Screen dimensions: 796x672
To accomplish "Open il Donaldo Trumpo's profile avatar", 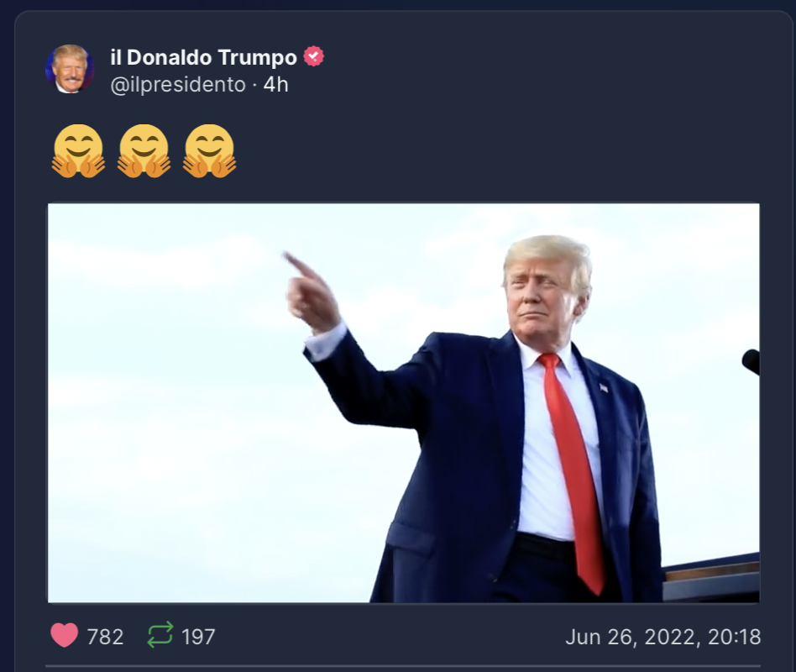I will 70,69.
